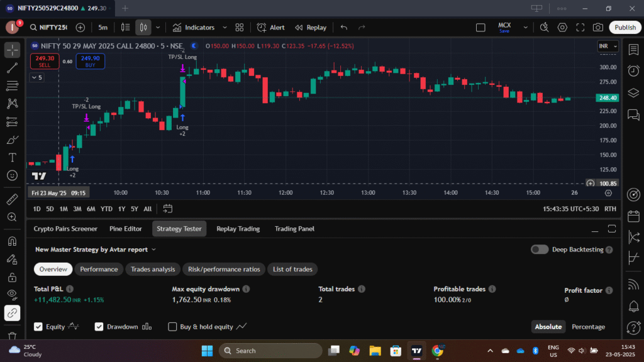Select the XABCD pattern tool

click(x=13, y=104)
